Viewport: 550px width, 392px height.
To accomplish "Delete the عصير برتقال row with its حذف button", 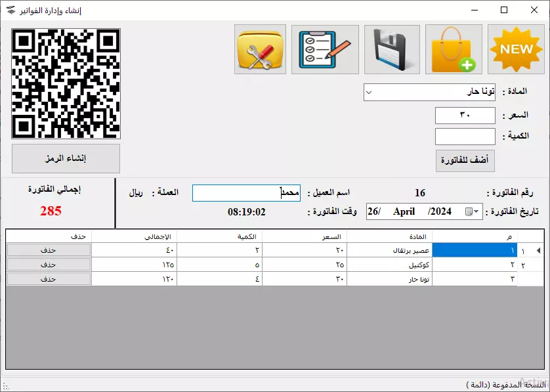I will 49,250.
